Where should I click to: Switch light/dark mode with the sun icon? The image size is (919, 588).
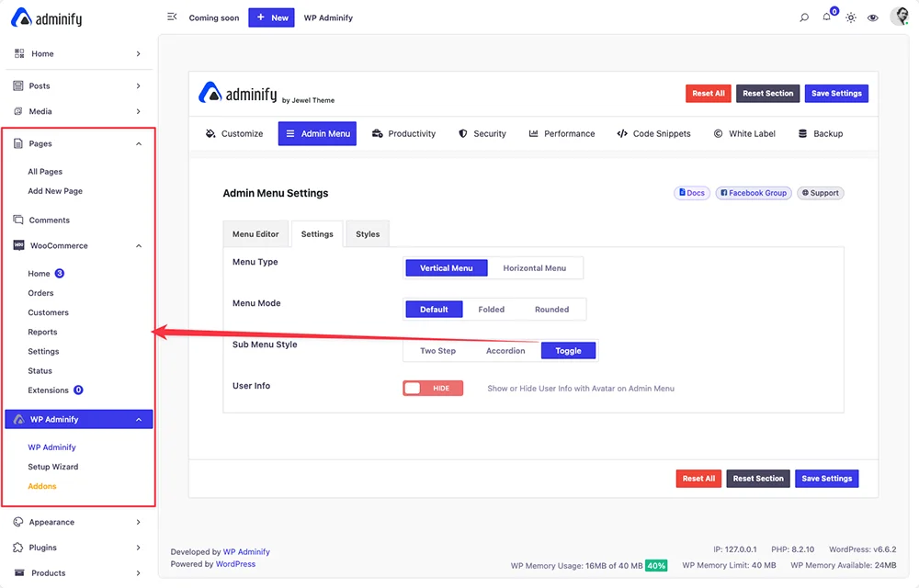click(851, 17)
